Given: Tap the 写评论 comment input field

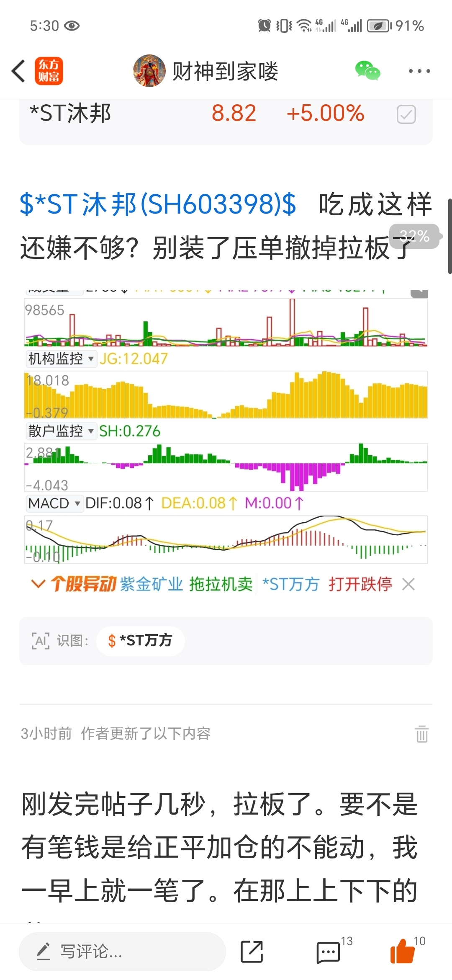Looking at the screenshot, I should click(122, 952).
